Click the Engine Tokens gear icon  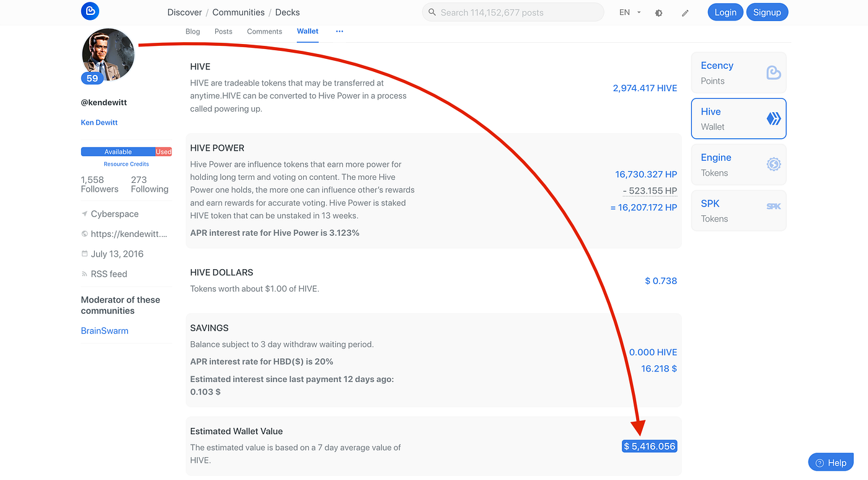click(x=773, y=164)
